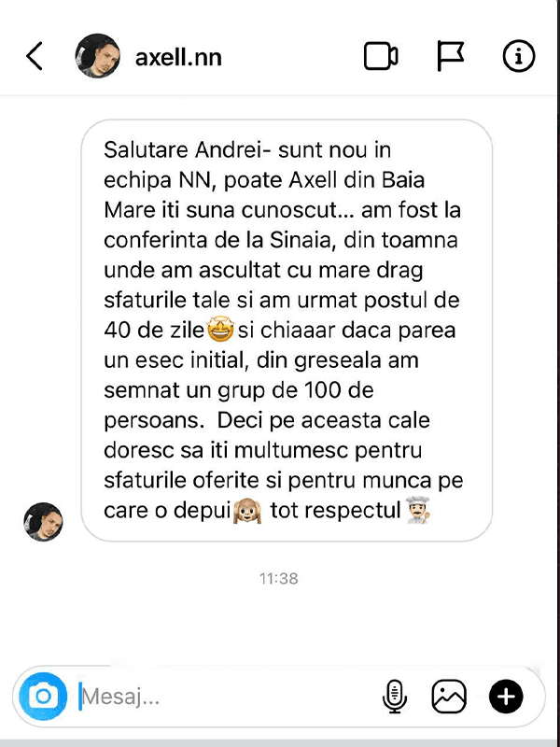Open the axell.nn profile picture in header
This screenshot has width=560, height=747.
[97, 56]
